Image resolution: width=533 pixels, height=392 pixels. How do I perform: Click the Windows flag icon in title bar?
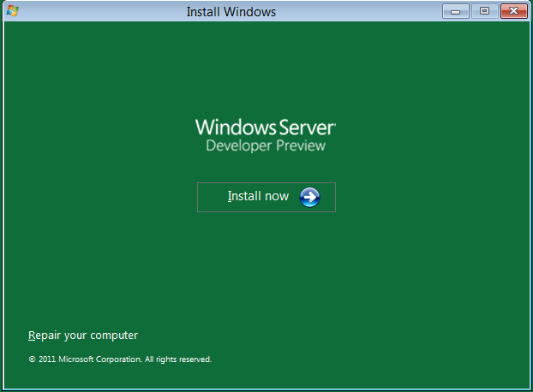click(x=12, y=11)
